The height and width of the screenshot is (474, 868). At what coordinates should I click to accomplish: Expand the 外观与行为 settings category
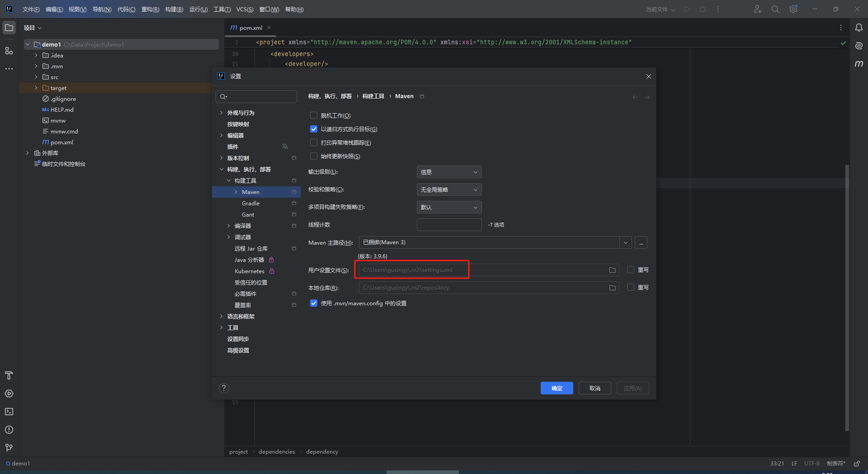coord(221,113)
